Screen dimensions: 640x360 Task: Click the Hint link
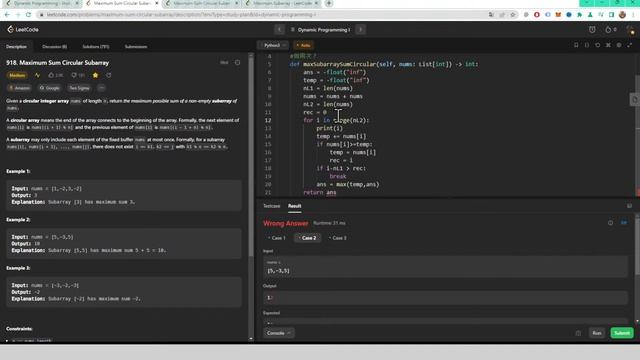pyautogui.click(x=224, y=62)
